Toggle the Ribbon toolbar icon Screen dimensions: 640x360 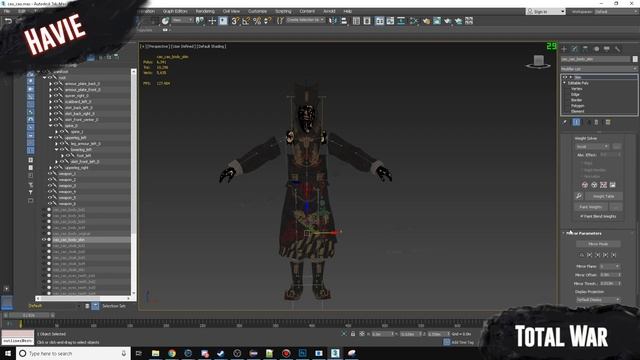coord(380,21)
